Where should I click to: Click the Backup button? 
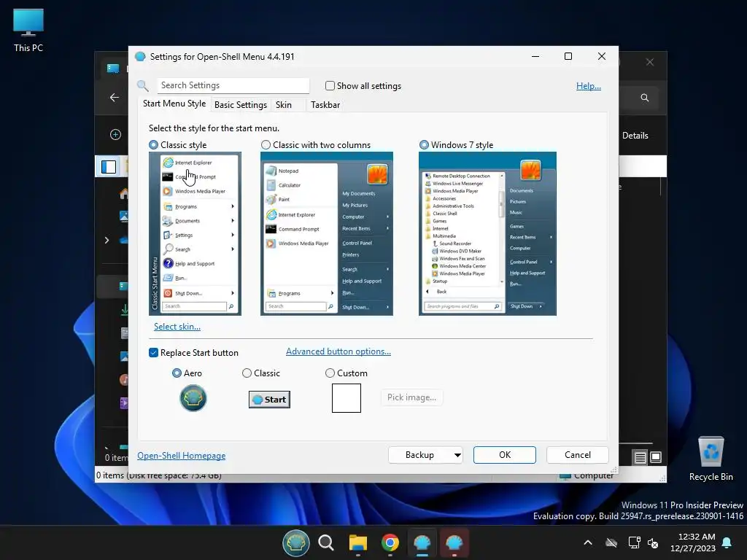pos(419,455)
